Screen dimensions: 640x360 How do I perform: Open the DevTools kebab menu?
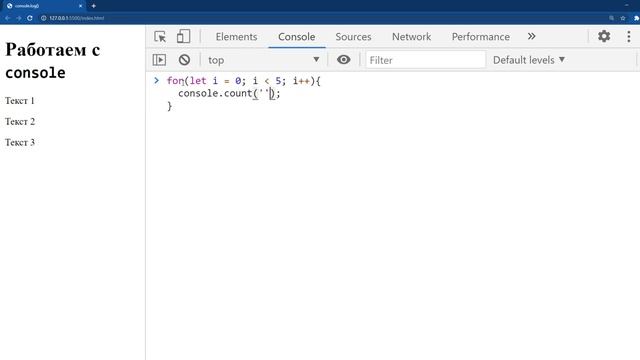[629, 36]
